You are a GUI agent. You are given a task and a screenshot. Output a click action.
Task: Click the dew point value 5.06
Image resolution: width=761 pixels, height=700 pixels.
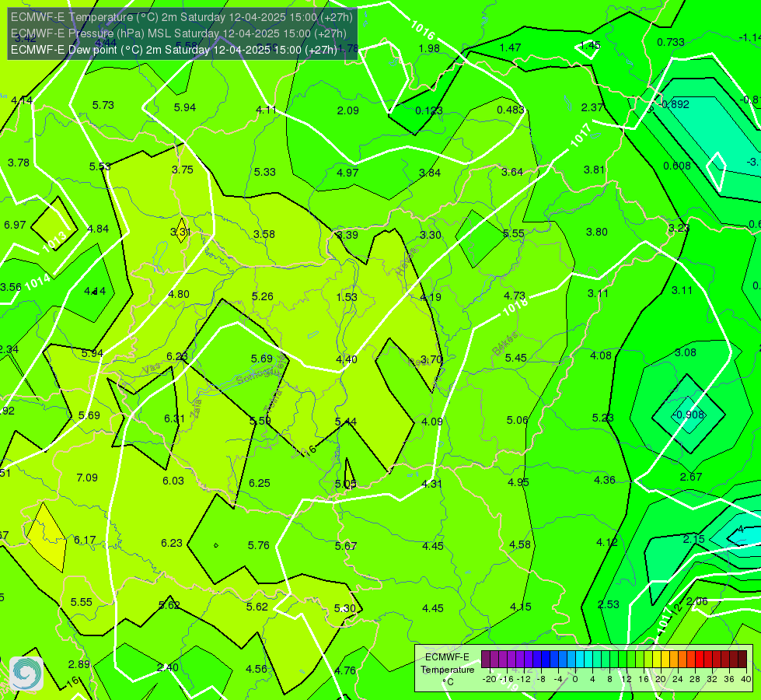[517, 420]
